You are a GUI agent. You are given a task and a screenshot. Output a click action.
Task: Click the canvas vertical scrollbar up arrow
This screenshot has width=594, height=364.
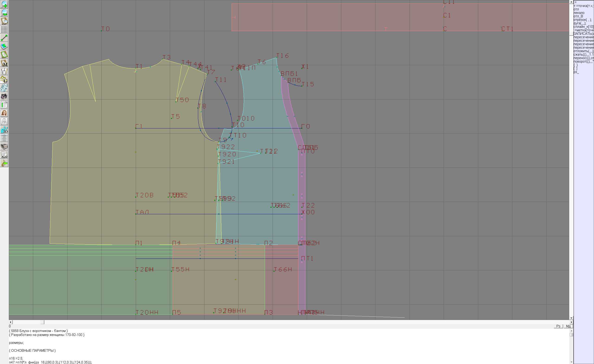(571, 2)
